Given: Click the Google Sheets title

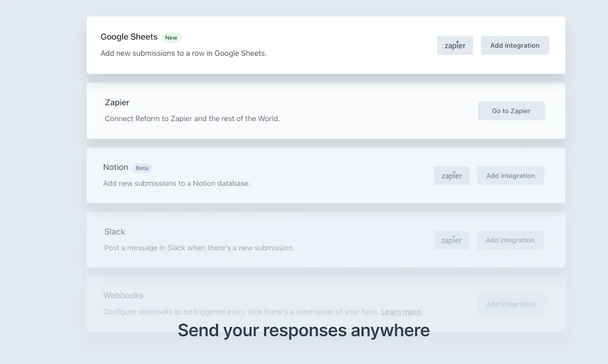Looking at the screenshot, I should click(129, 37).
